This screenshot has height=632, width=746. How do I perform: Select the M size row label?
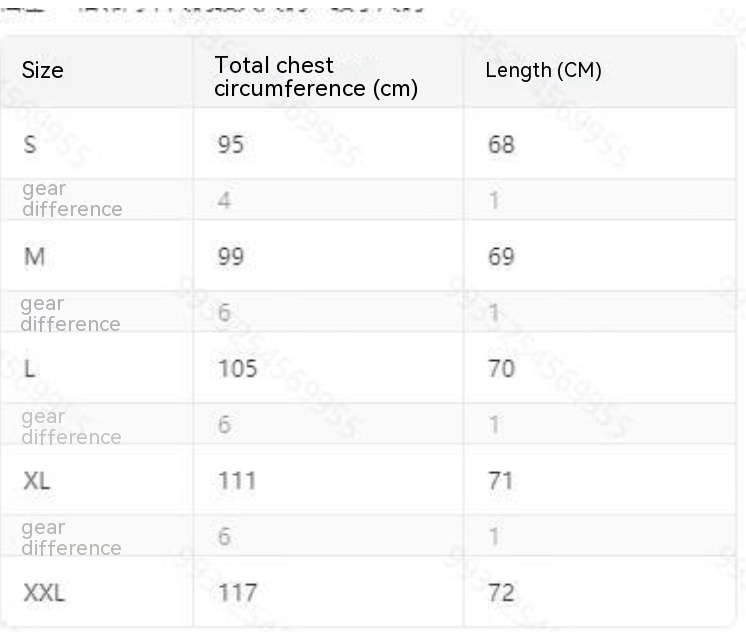pyautogui.click(x=34, y=257)
